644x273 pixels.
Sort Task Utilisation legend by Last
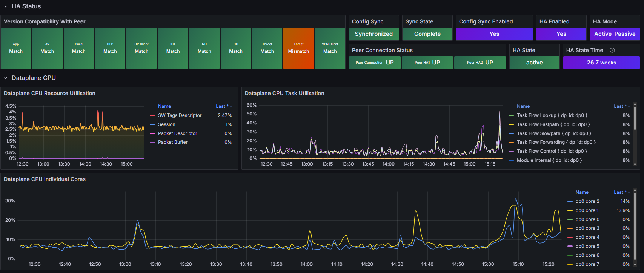point(622,106)
